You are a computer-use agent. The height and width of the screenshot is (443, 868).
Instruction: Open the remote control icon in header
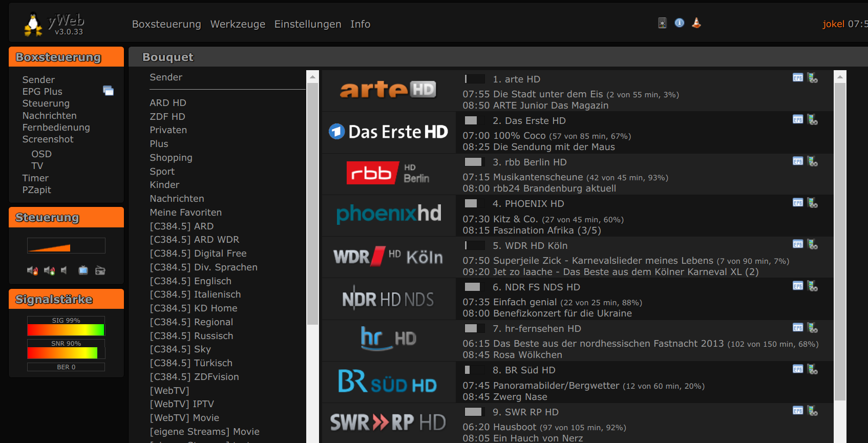(662, 23)
